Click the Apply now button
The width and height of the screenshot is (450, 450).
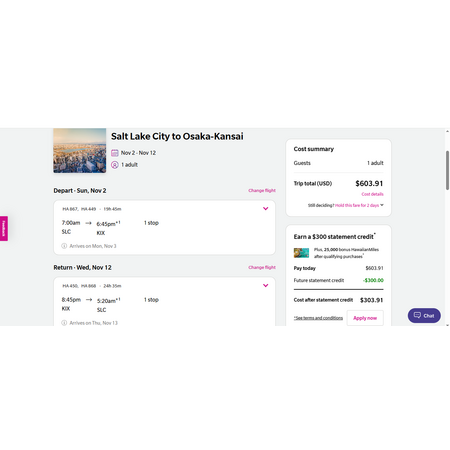[x=365, y=318]
